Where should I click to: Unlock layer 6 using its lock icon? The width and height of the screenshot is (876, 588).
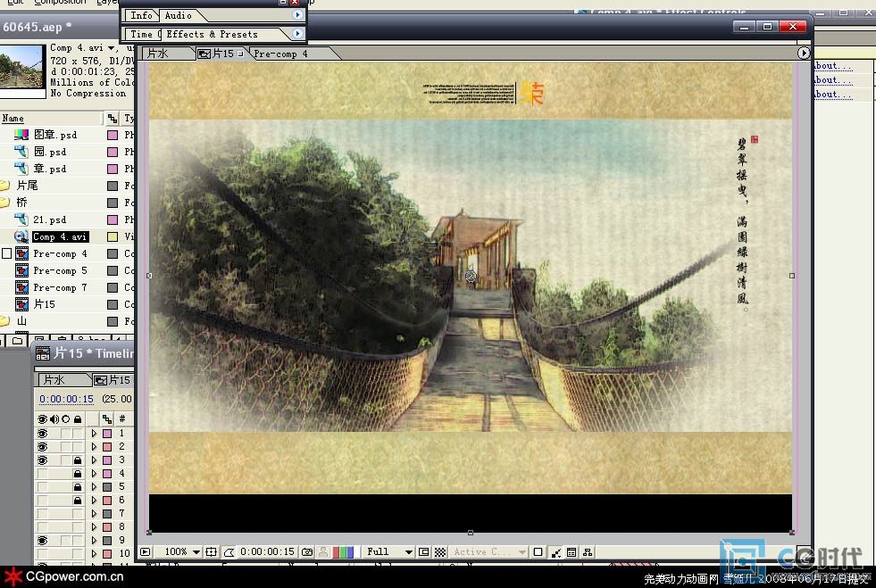tap(78, 501)
